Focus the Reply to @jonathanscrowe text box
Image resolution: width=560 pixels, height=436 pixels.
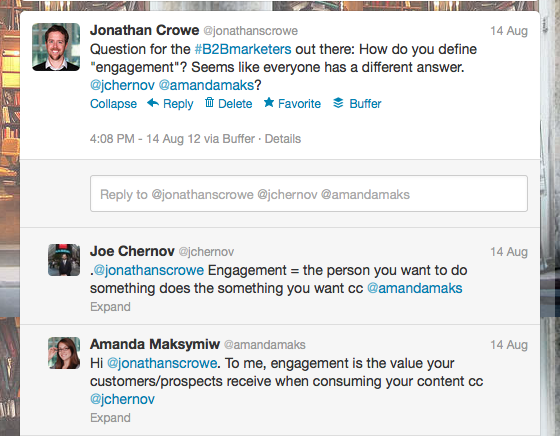(309, 194)
